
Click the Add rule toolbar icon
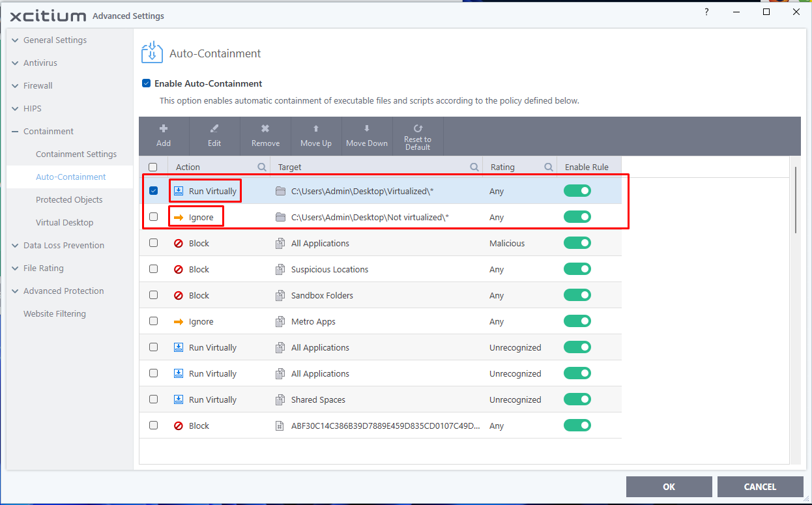(164, 129)
